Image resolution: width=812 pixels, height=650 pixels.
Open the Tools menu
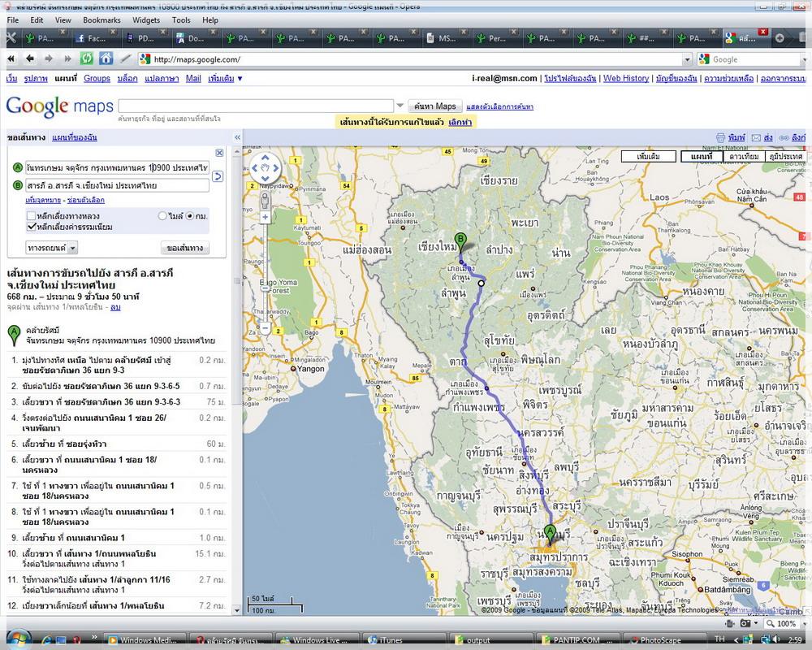coord(181,20)
